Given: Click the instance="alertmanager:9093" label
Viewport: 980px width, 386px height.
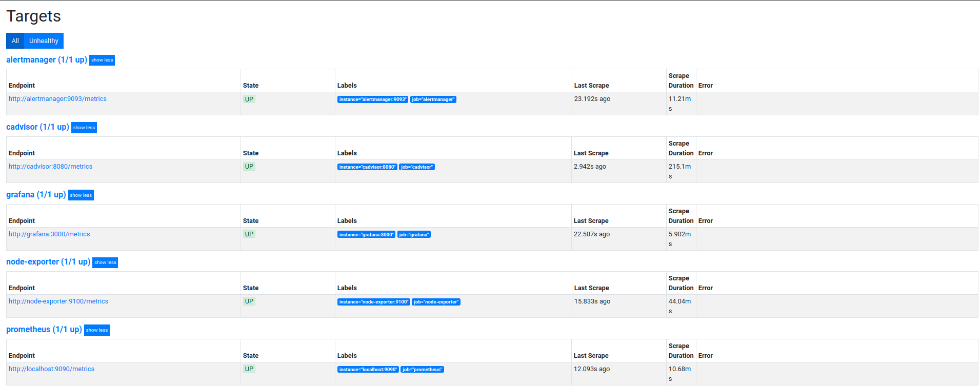Looking at the screenshot, I should (x=373, y=99).
